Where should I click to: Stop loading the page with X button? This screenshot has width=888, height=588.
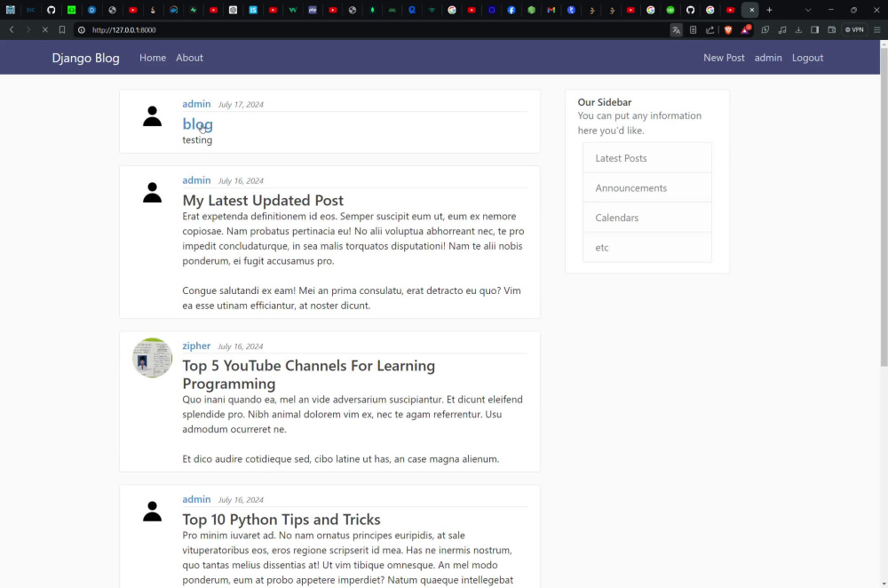coord(44,29)
